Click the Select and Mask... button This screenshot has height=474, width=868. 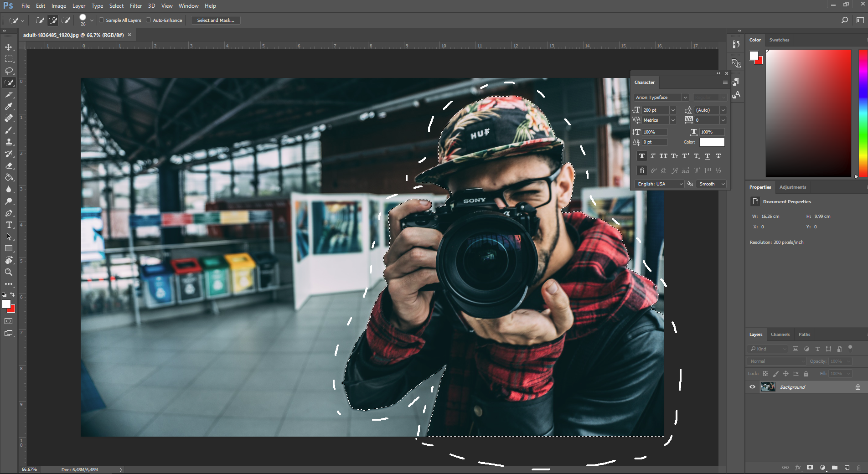[216, 20]
